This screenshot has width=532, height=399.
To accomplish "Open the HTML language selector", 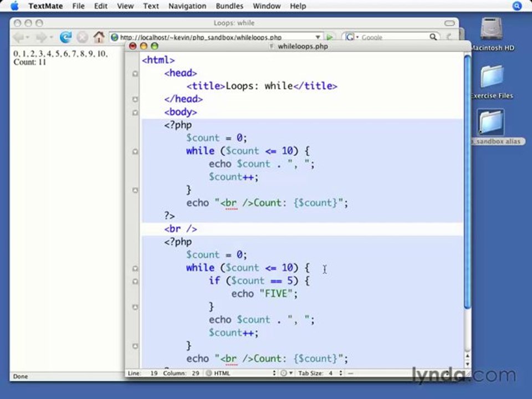I will pyautogui.click(x=241, y=373).
